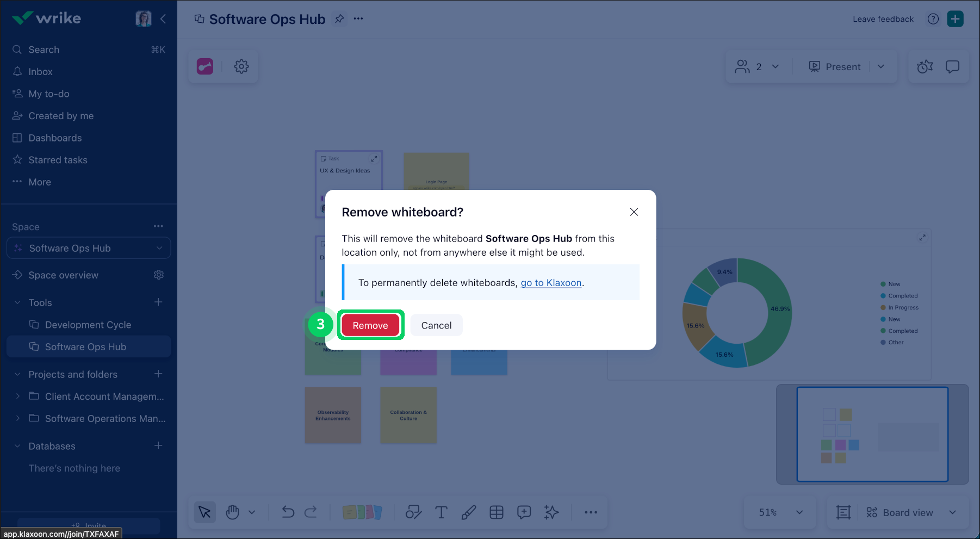The image size is (980, 539).
Task: Confirm with the red Remove button
Action: 370,325
